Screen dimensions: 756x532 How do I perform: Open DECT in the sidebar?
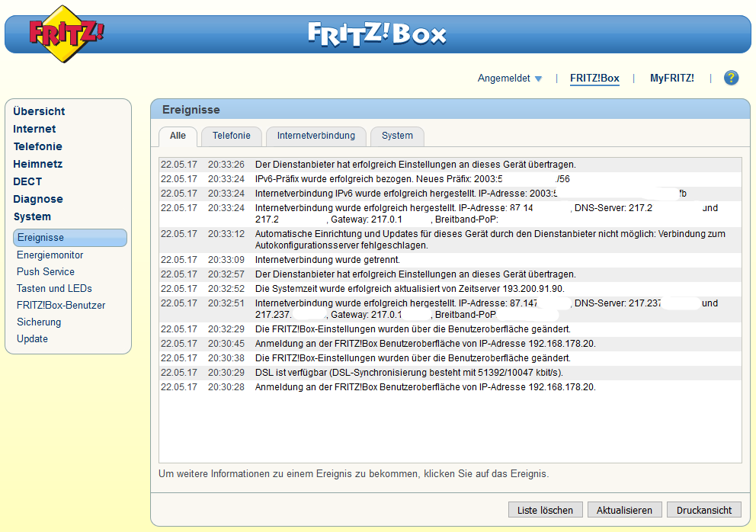[27, 181]
